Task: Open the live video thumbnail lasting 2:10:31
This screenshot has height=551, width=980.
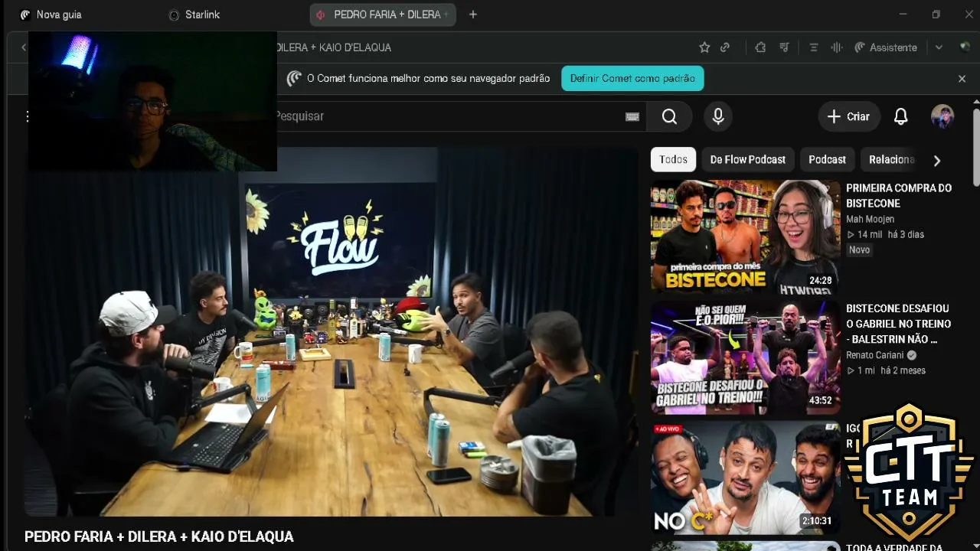Action: pyautogui.click(x=746, y=478)
